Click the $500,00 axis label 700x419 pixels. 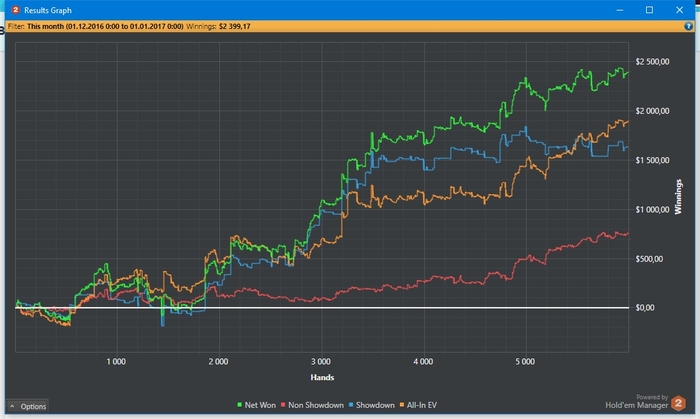point(649,259)
